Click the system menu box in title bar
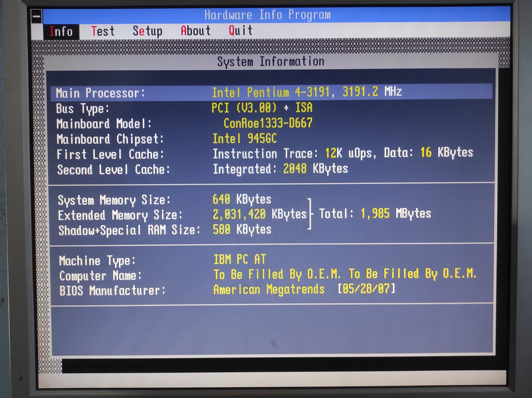This screenshot has width=532, height=398. [x=37, y=17]
